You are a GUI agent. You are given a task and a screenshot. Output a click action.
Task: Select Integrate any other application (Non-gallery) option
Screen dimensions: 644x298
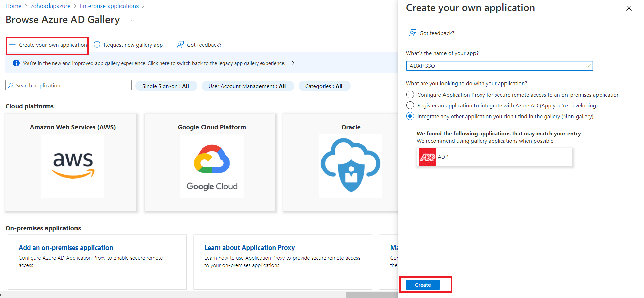pyautogui.click(x=410, y=116)
